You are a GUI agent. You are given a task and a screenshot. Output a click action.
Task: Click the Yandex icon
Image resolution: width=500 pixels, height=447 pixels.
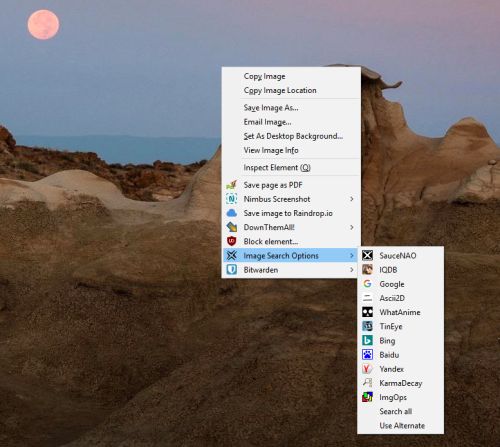pos(367,369)
